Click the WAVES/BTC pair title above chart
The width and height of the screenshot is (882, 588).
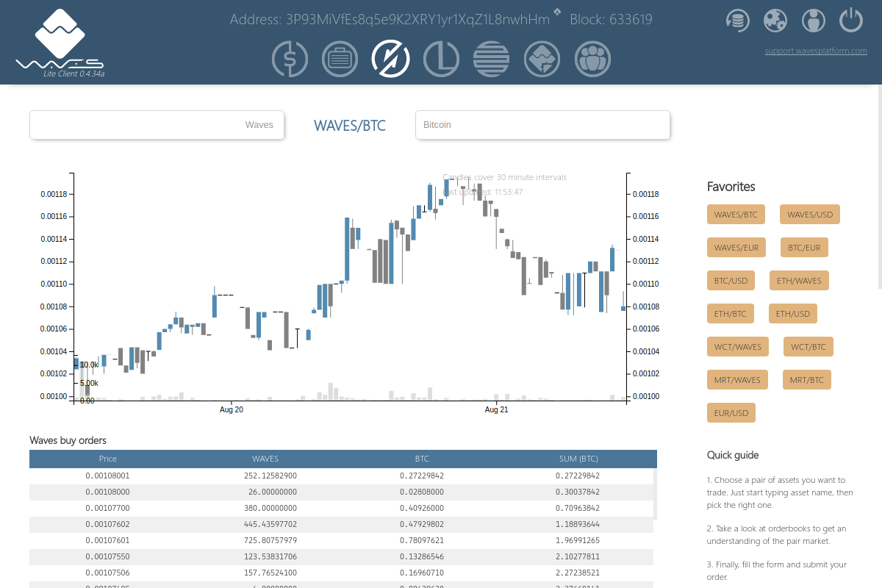point(350,126)
